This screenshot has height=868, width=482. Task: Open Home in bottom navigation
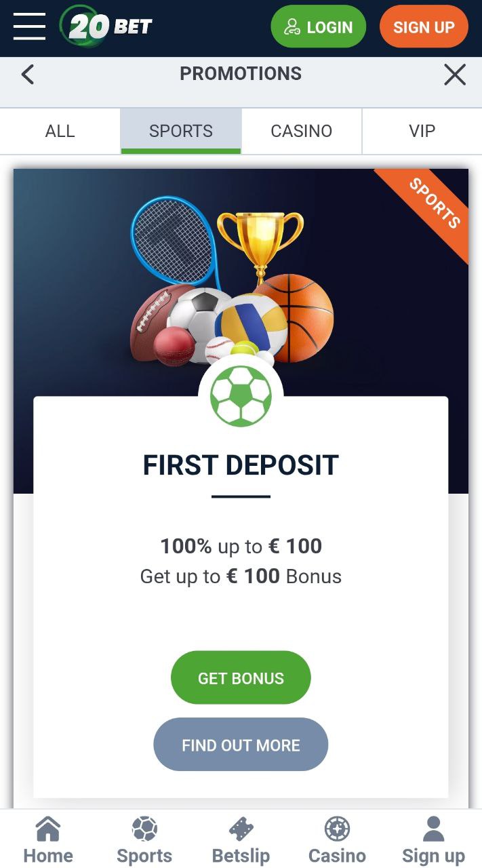coord(48,841)
